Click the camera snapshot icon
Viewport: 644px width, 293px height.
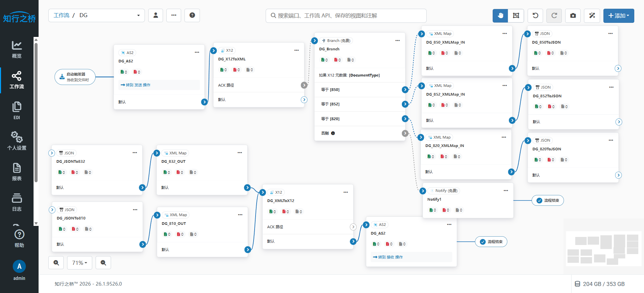click(573, 15)
